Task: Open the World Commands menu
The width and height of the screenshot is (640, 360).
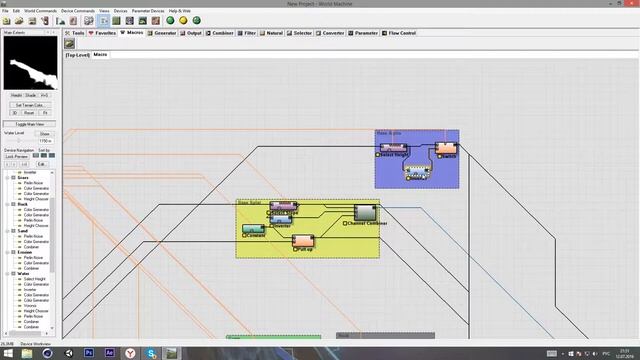Action: pyautogui.click(x=40, y=11)
